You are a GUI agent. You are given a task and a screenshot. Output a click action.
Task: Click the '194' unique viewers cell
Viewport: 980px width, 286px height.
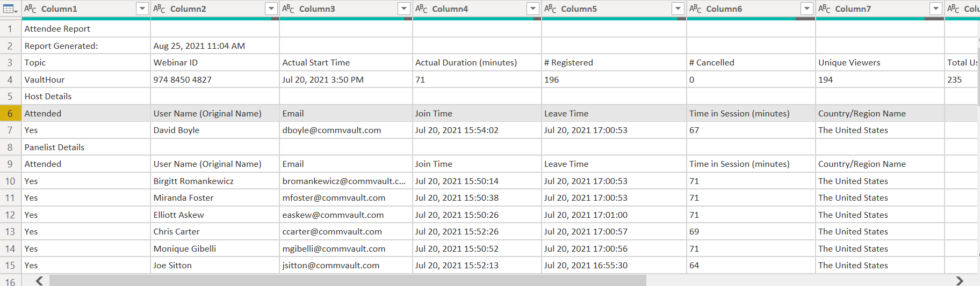880,79
